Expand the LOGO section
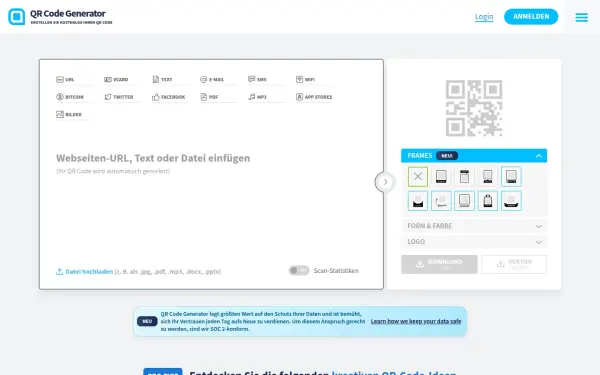Screen dimensions: 600x375 (x=474, y=242)
